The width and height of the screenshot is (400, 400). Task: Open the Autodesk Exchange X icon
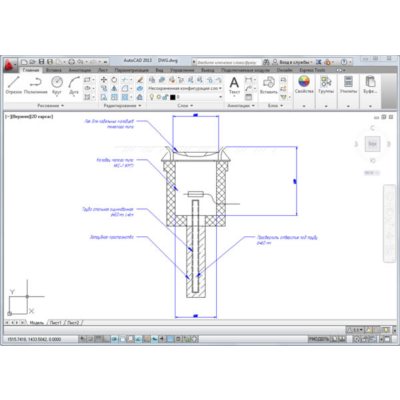tap(319, 62)
